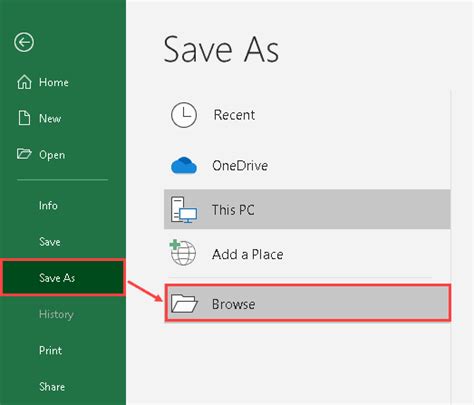
Task: Click the Add a Place globe icon
Action: coord(183,253)
